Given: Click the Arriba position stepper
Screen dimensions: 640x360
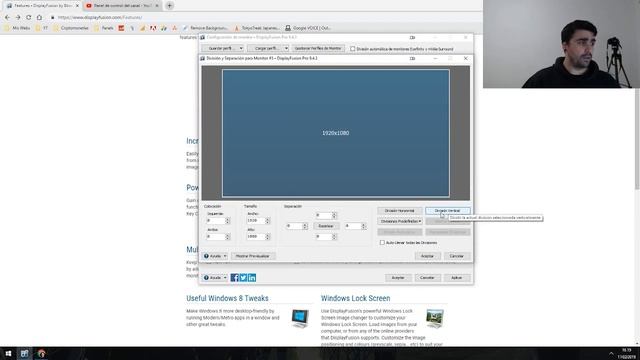Looking at the screenshot, I should click(227, 236).
